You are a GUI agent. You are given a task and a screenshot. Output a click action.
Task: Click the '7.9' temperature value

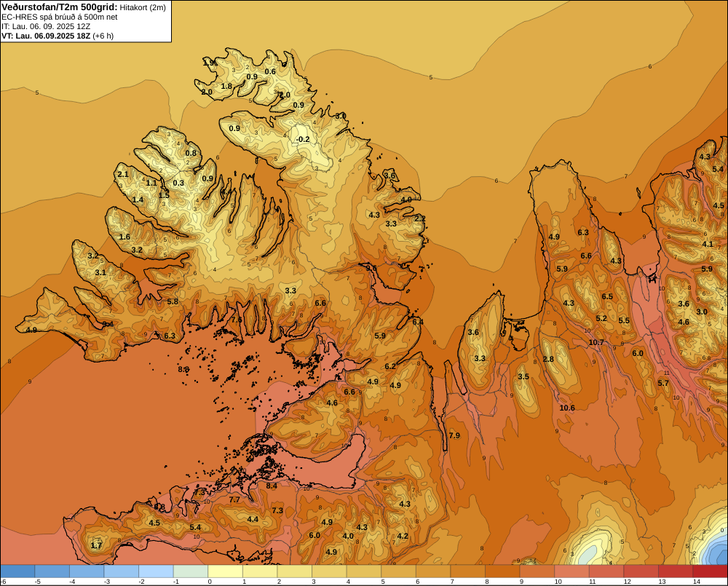click(454, 435)
